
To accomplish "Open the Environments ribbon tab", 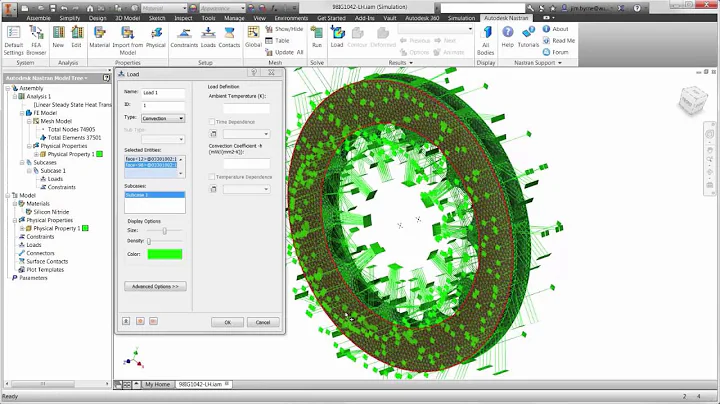I will tap(291, 18).
